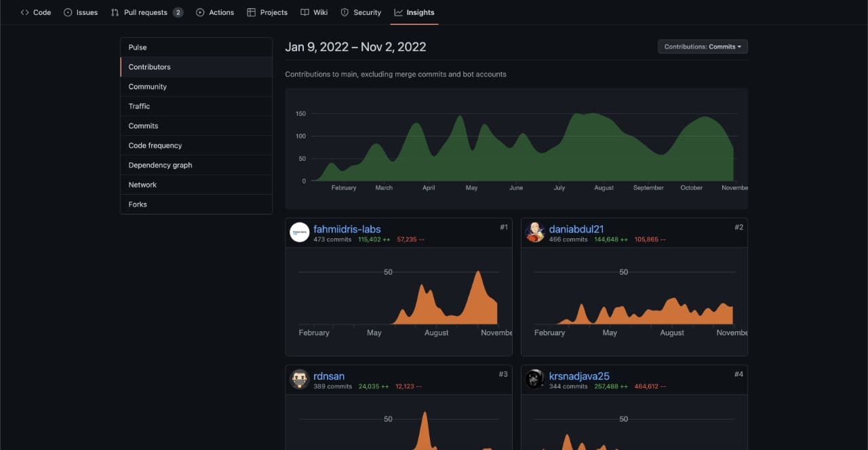Click the 466 commits link
This screenshot has width=868, height=450.
(x=568, y=240)
